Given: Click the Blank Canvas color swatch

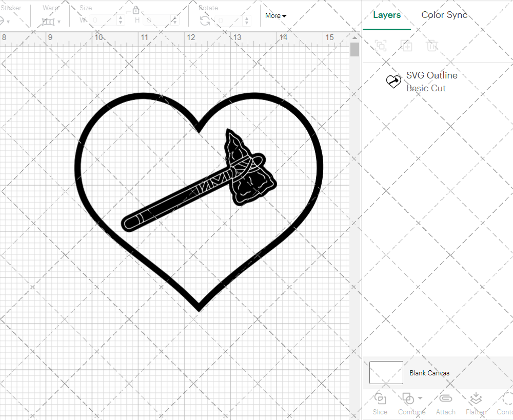Looking at the screenshot, I should coord(386,373).
